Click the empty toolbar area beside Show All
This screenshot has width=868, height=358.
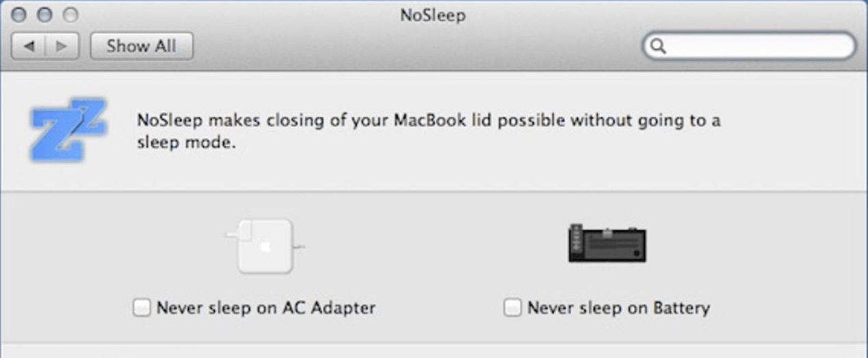coord(410,46)
